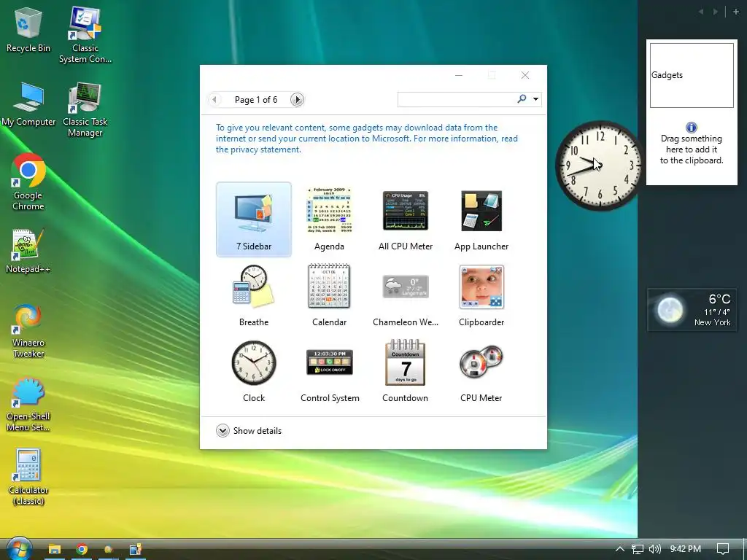
Task: Select the 7 Sidebar gadget
Action: click(x=253, y=219)
